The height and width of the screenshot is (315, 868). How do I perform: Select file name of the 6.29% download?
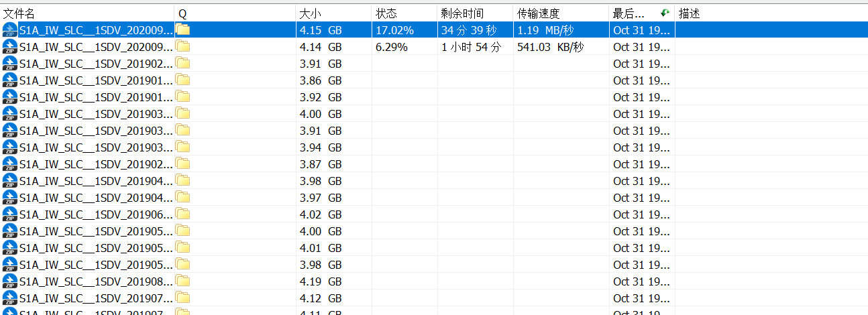(x=97, y=46)
